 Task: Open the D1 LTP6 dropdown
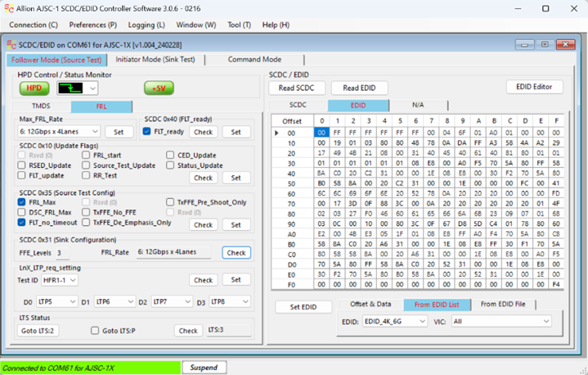point(114,301)
